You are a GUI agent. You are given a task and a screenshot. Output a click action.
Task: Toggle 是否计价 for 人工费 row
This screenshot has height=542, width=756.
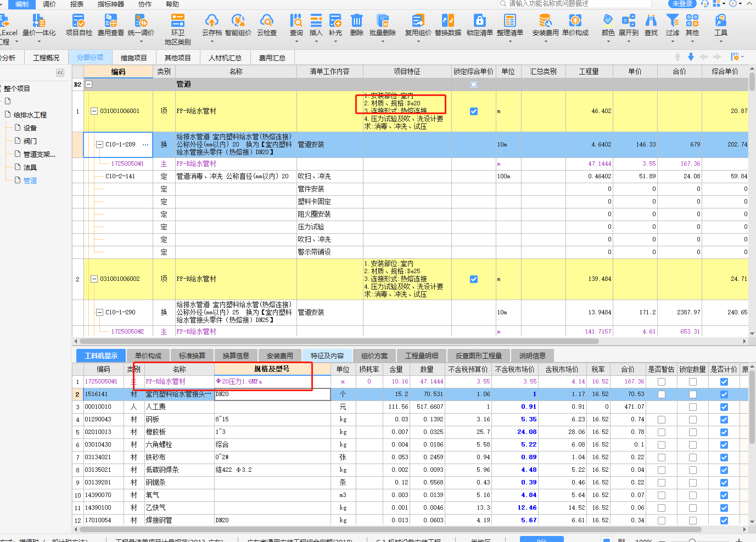coord(724,407)
